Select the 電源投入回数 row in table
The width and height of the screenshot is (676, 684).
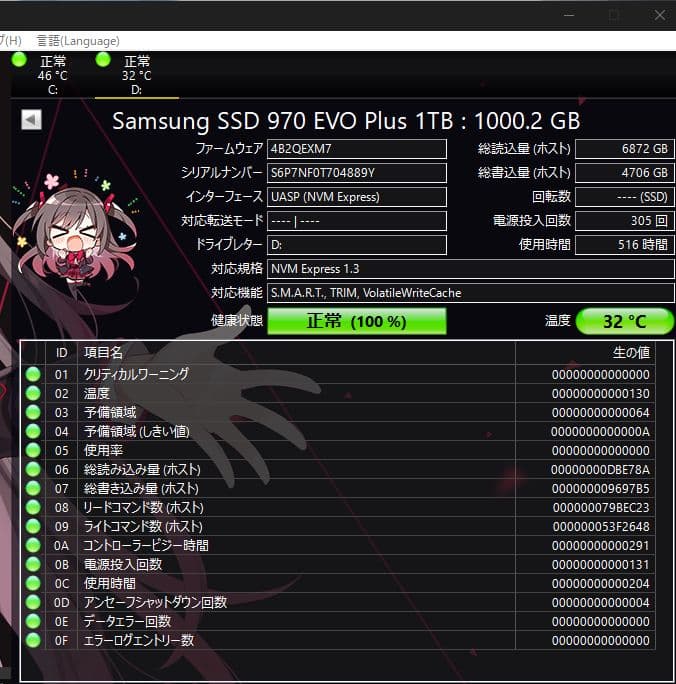pyautogui.click(x=338, y=564)
